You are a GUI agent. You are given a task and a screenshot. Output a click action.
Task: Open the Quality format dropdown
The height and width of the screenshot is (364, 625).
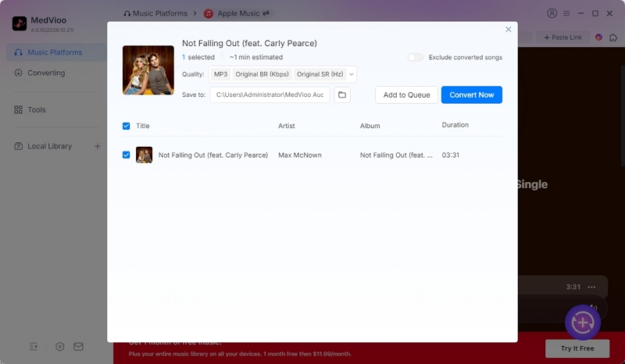(x=282, y=74)
